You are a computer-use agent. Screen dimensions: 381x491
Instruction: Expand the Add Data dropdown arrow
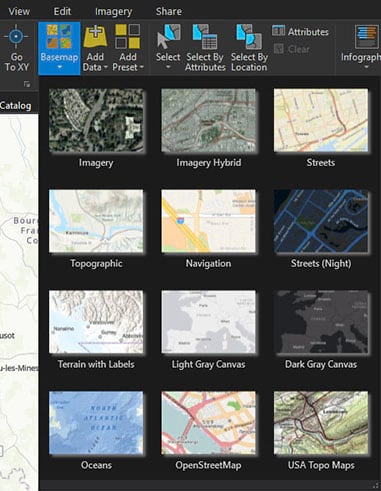(105, 67)
